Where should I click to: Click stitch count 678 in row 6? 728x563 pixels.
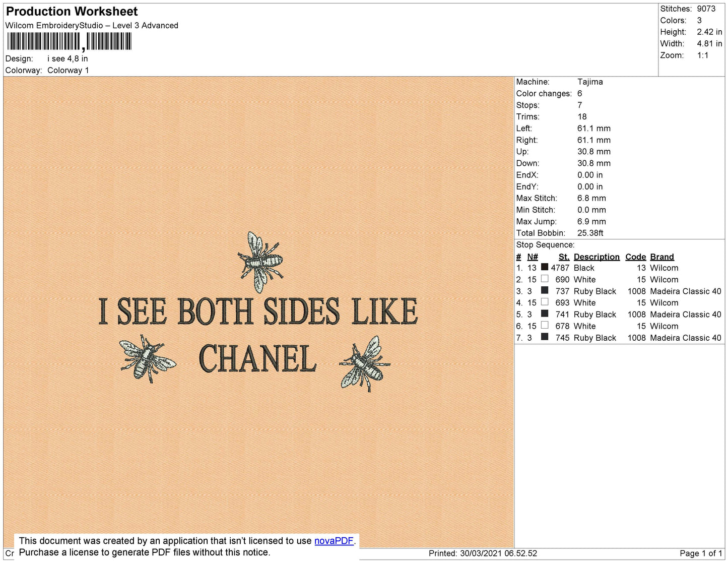click(x=562, y=327)
